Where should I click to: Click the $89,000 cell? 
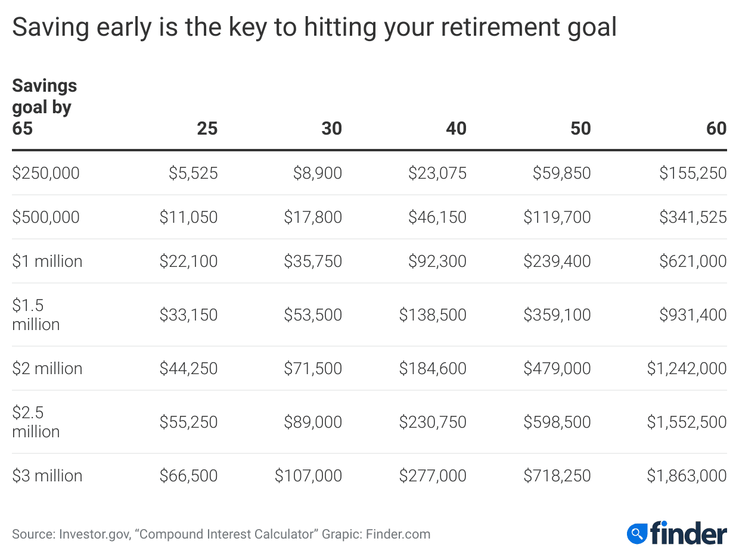313,422
